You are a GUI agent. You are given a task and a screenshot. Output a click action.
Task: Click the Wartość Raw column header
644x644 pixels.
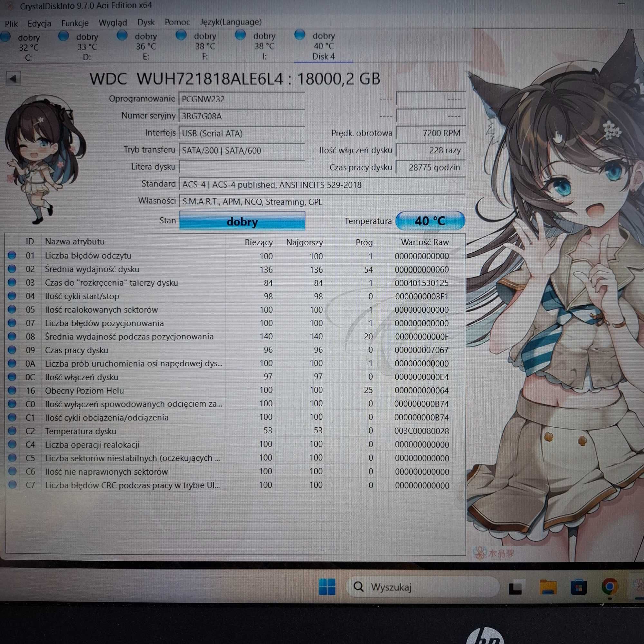click(425, 242)
